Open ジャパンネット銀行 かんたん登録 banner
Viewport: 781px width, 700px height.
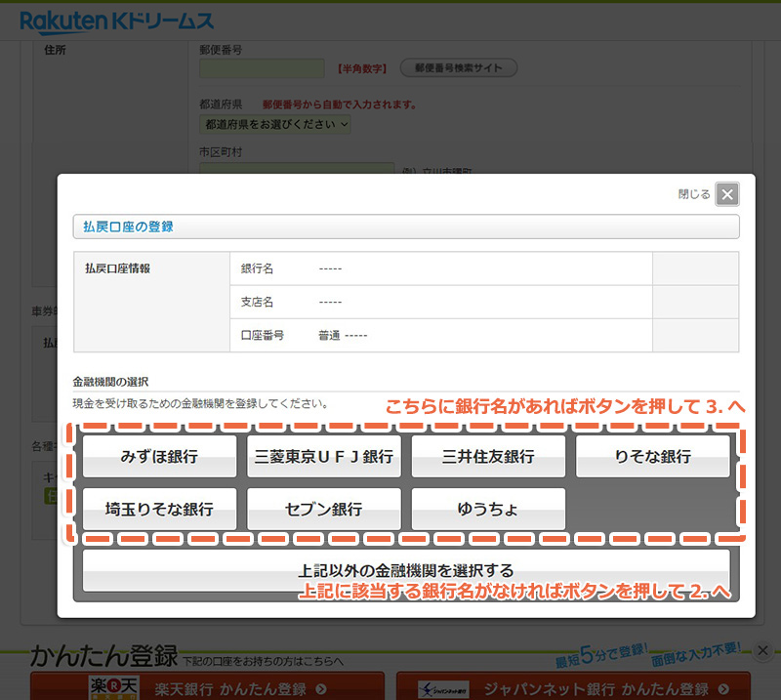573,686
